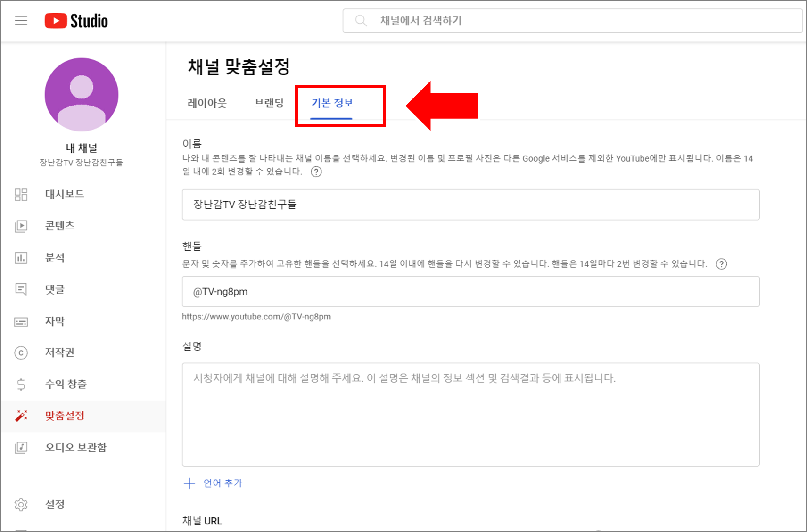Click the search magnifier icon
The image size is (807, 532).
coord(361,20)
